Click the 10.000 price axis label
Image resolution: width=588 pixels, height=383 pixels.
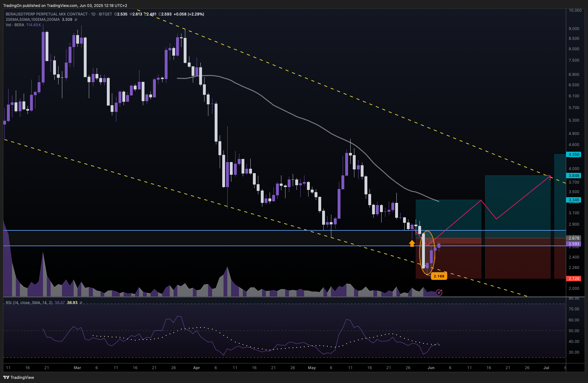(x=575, y=10)
